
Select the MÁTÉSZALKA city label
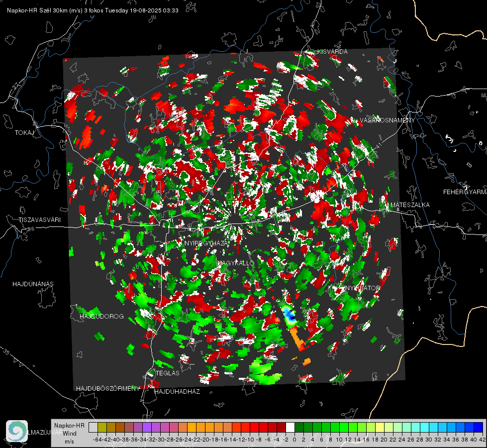click(410, 205)
